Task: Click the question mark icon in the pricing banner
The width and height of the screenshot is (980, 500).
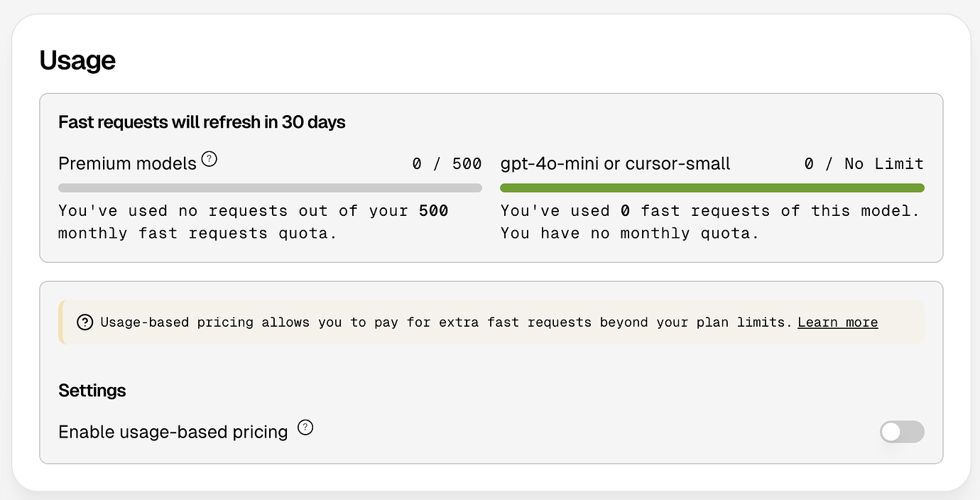Action: click(x=85, y=322)
